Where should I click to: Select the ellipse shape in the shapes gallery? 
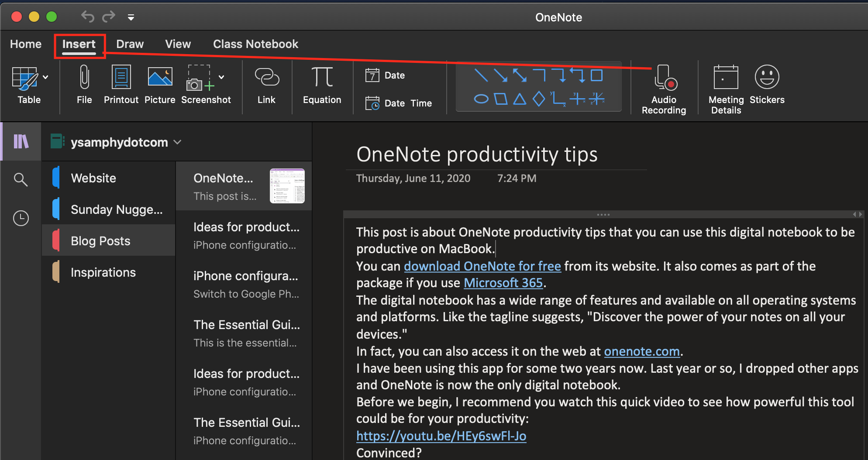pos(481,99)
